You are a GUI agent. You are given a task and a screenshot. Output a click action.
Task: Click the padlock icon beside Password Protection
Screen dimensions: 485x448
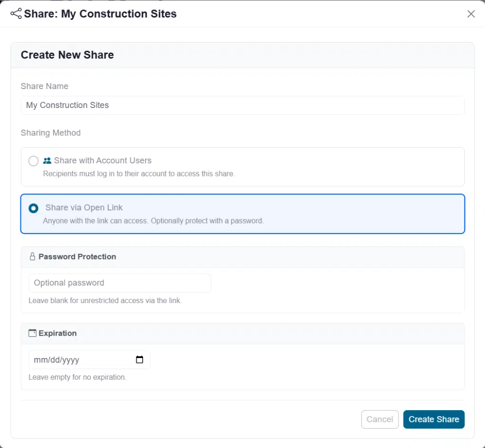pos(32,257)
